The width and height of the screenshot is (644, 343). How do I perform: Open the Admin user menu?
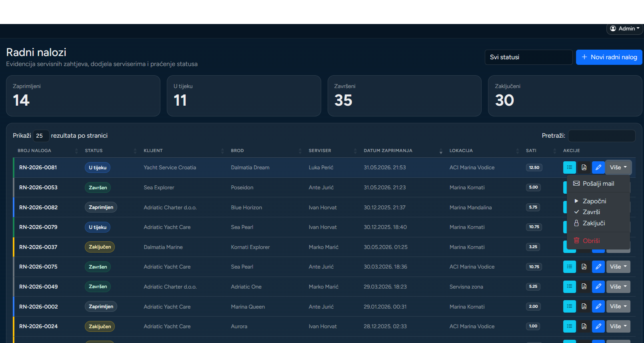click(625, 29)
